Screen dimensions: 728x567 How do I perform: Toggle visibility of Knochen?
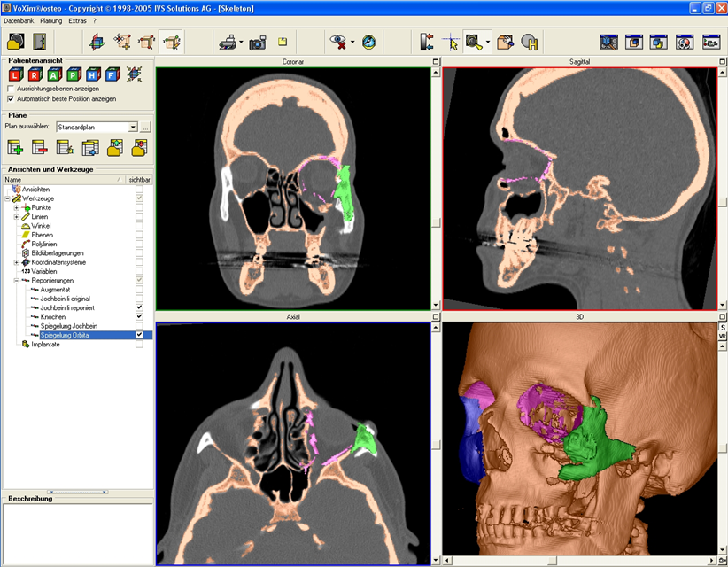139,316
